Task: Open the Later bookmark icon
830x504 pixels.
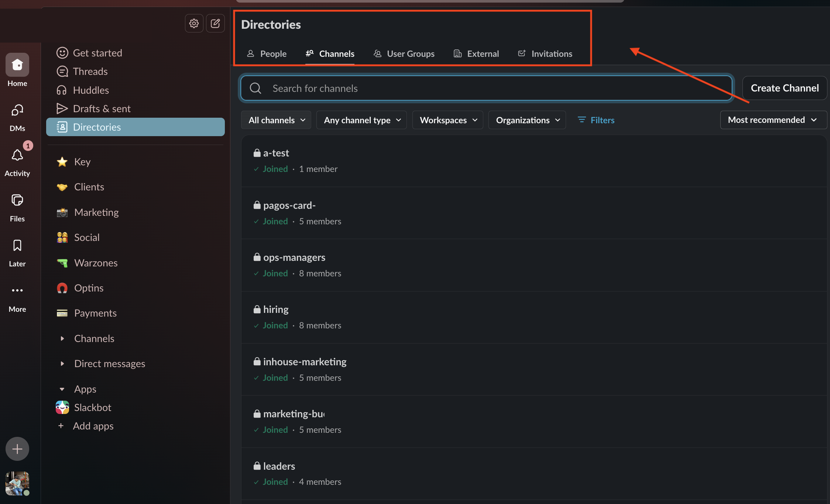Action: (x=17, y=246)
